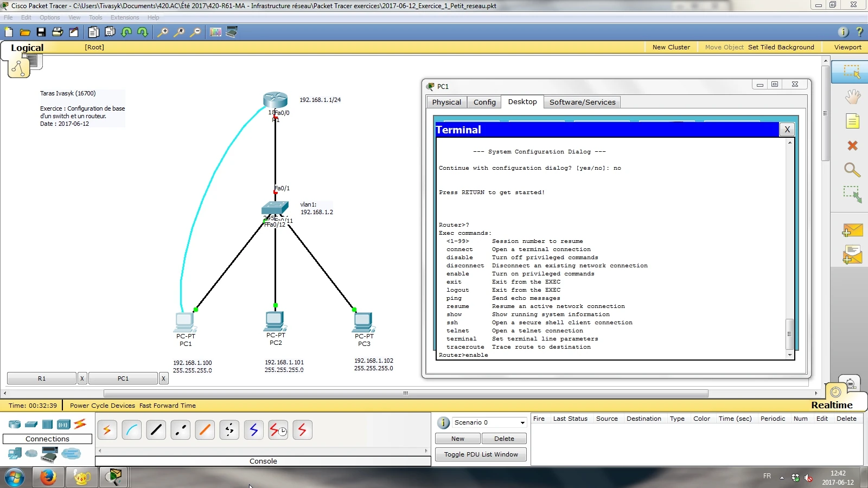Switch to Config tab in PC1 window

coord(484,102)
